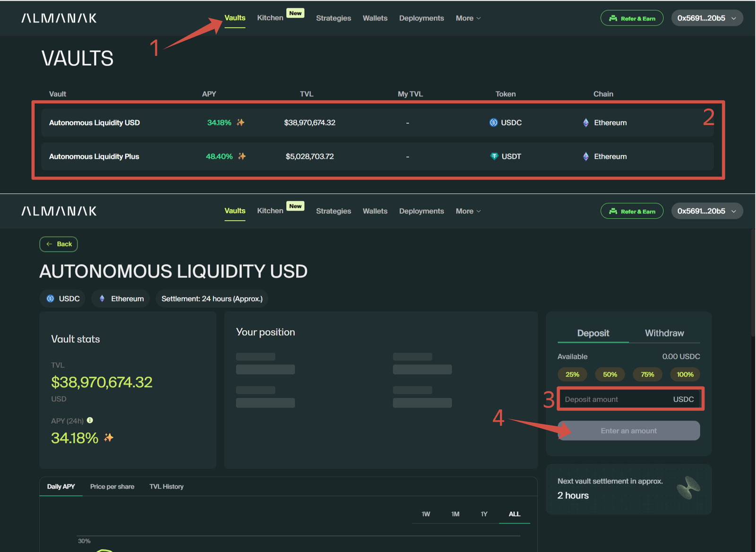Click the USDC chip icon under vault title
756x552 pixels.
(51, 298)
